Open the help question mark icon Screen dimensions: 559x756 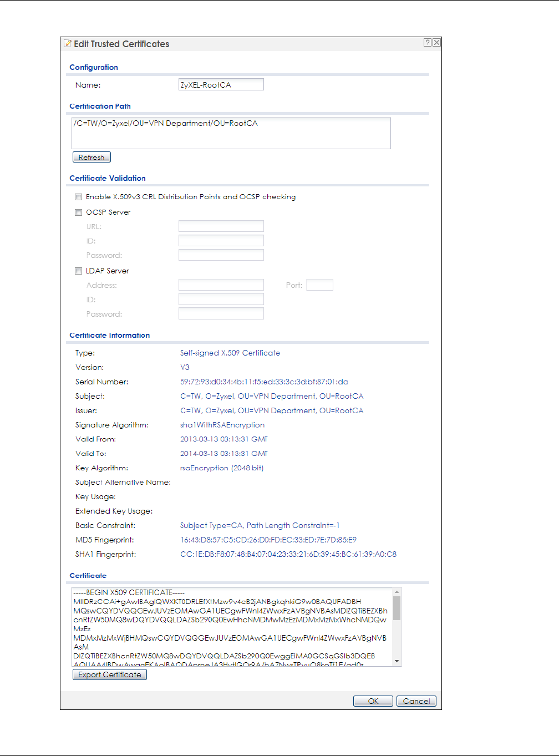pos(428,43)
